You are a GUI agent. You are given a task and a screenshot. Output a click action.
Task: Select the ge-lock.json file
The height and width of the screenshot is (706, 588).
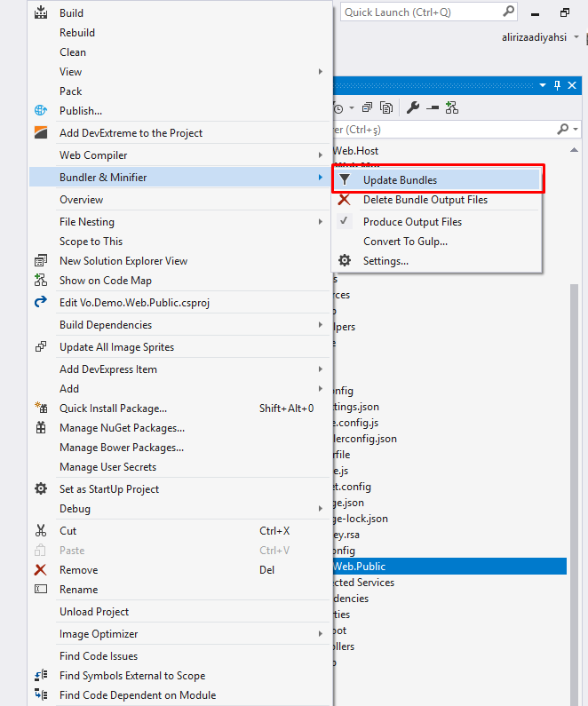pyautogui.click(x=361, y=519)
